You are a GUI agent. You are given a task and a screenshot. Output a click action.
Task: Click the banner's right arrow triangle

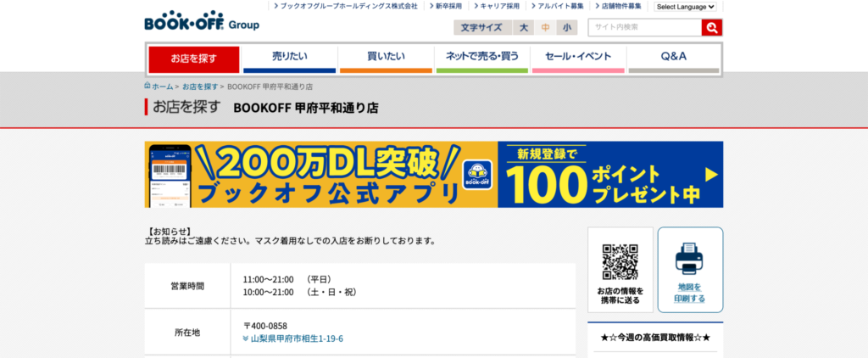pos(711,175)
